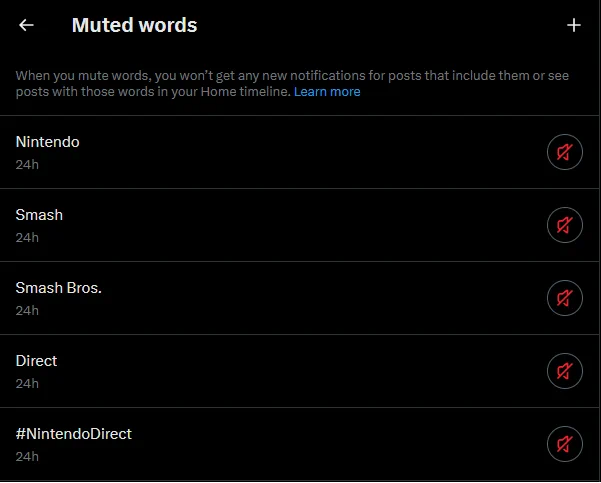Add a new muted word with plus icon
The image size is (601, 483).
[574, 25]
